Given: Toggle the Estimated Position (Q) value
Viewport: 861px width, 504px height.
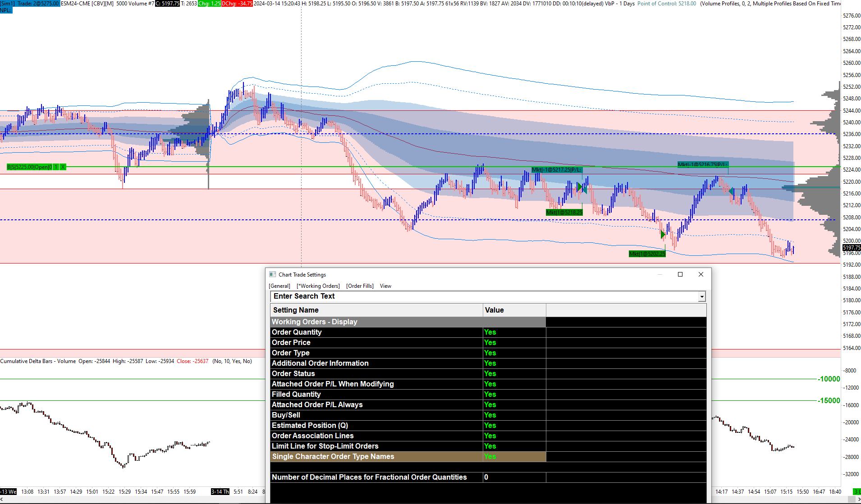Looking at the screenshot, I should pos(490,426).
